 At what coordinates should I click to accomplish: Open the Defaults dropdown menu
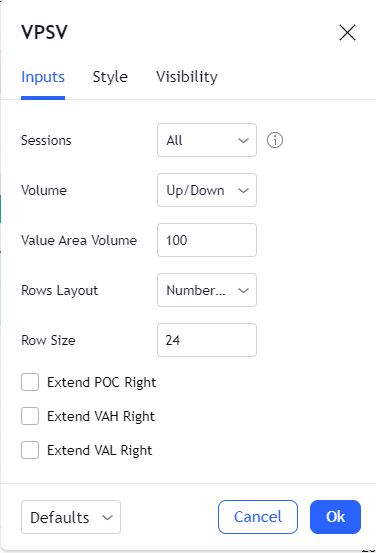(71, 517)
